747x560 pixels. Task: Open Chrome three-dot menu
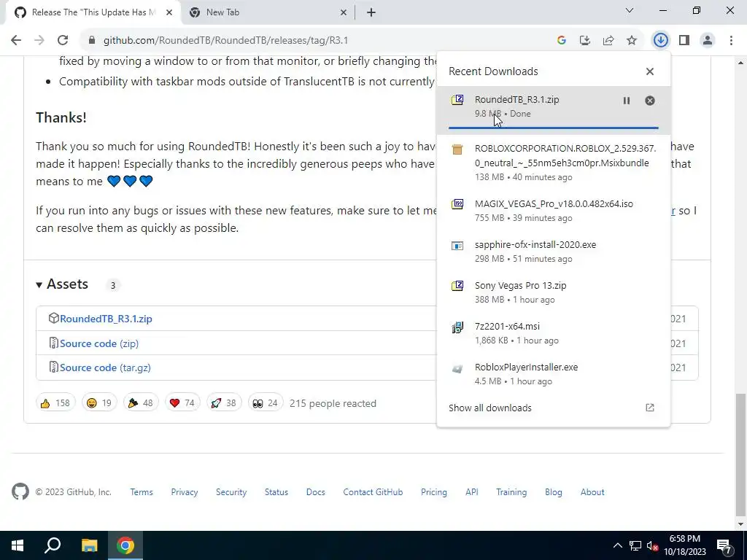click(x=731, y=41)
